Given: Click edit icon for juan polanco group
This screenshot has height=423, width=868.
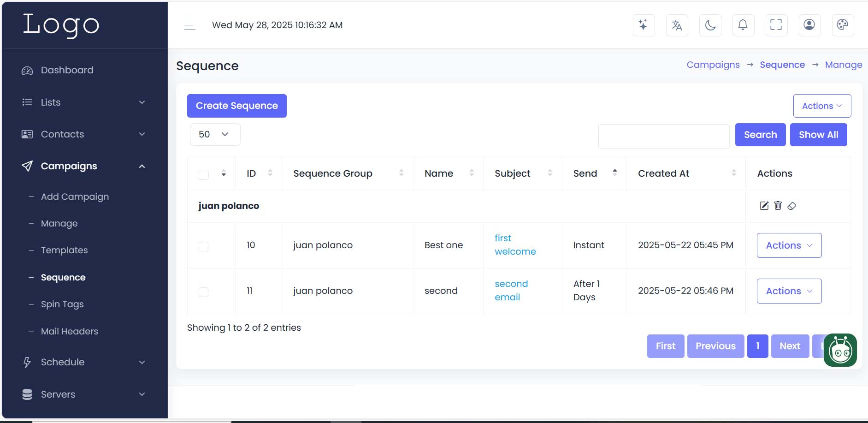Looking at the screenshot, I should [764, 206].
